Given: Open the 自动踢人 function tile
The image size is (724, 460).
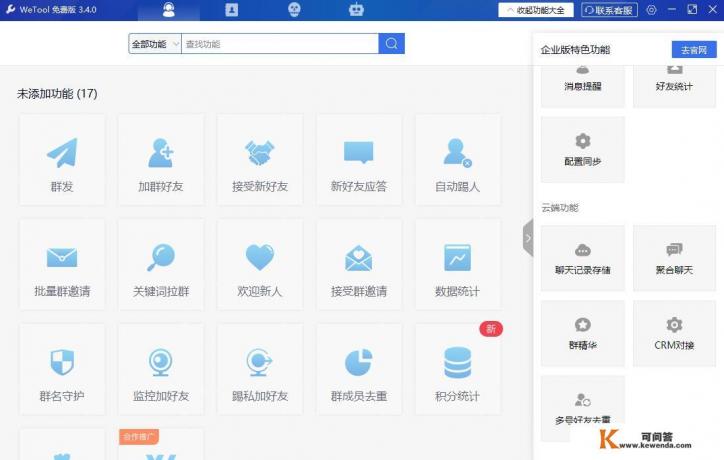Looking at the screenshot, I should click(458, 160).
